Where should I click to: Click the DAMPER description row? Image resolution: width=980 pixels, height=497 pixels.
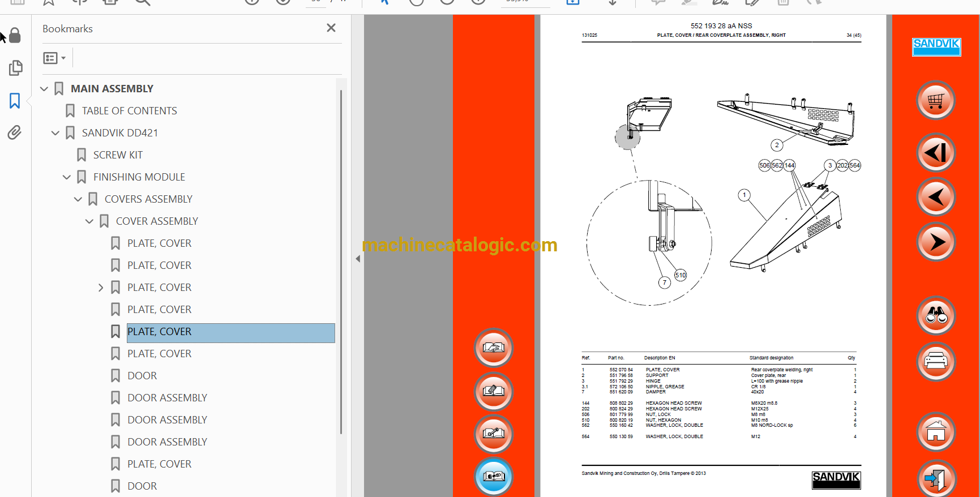[656, 392]
